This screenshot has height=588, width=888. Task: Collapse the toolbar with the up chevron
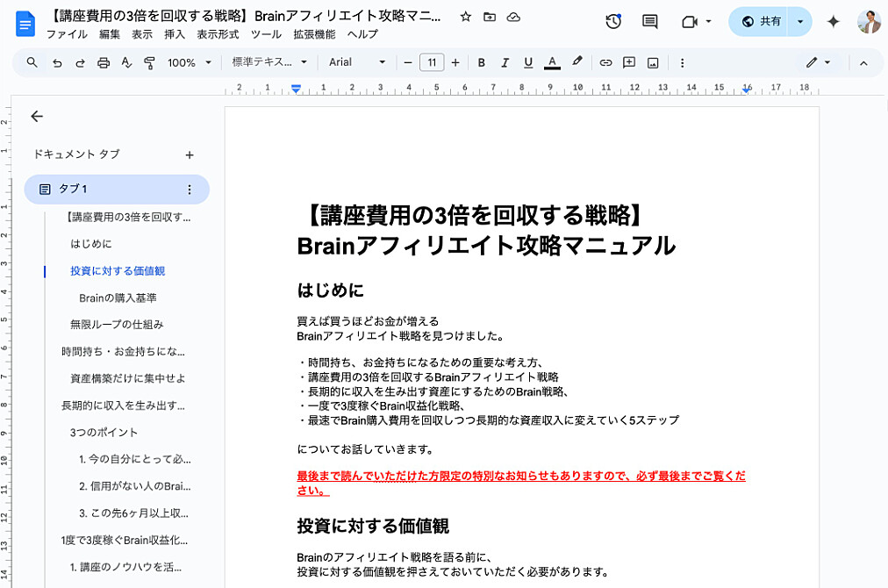tap(863, 63)
